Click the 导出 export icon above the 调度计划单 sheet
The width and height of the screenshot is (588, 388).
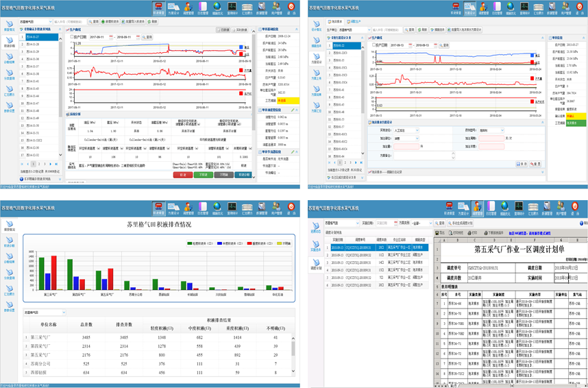point(438,233)
